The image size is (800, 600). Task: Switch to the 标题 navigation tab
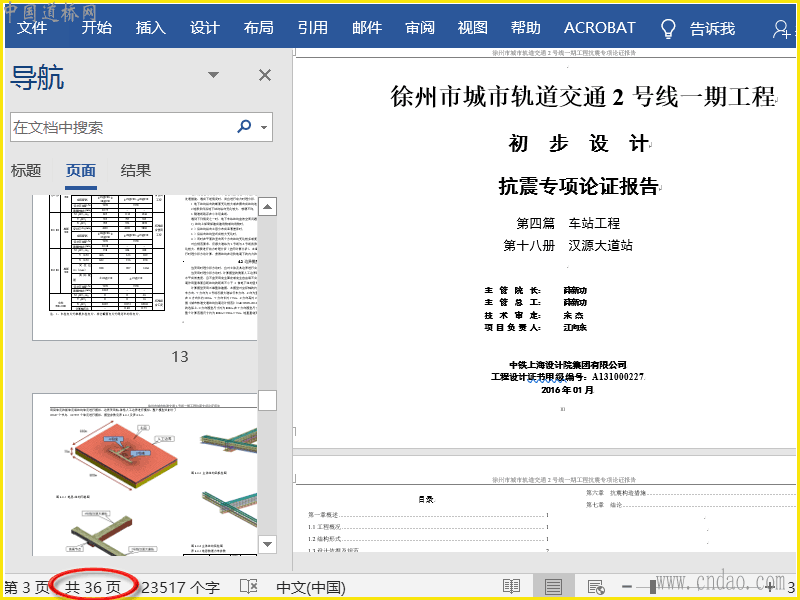coord(26,170)
